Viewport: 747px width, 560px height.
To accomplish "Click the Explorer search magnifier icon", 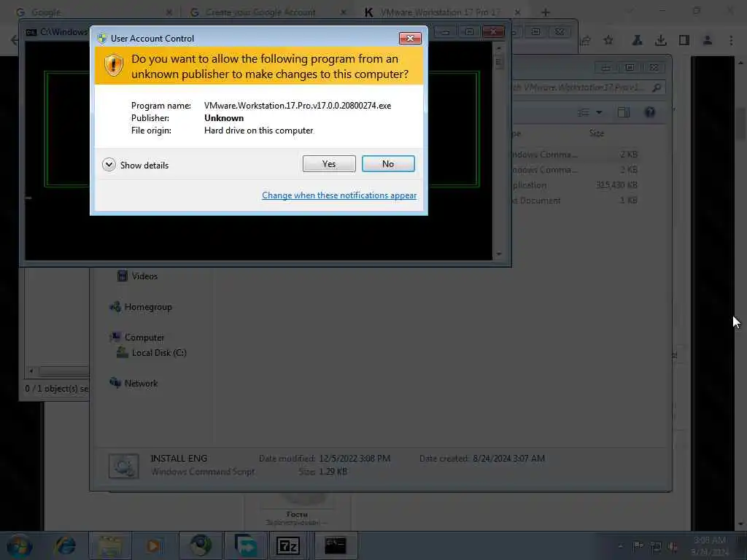I will coord(657,87).
